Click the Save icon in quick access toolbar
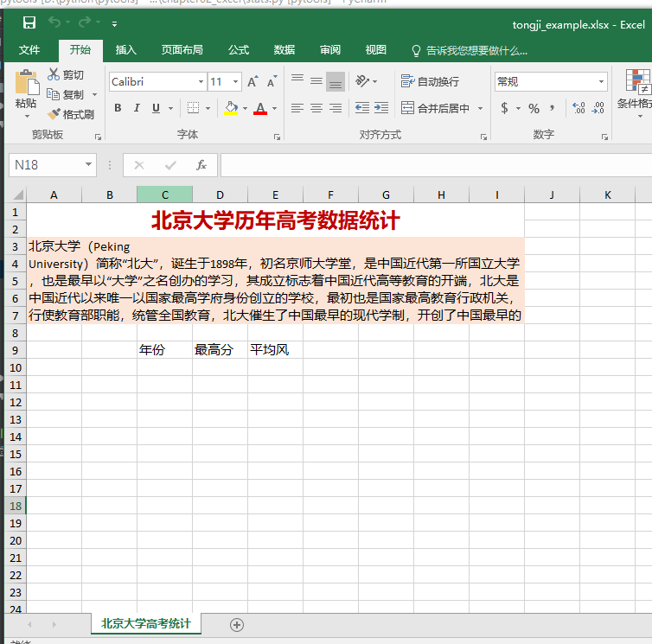Viewport: 652px width, 644px height. [x=29, y=22]
